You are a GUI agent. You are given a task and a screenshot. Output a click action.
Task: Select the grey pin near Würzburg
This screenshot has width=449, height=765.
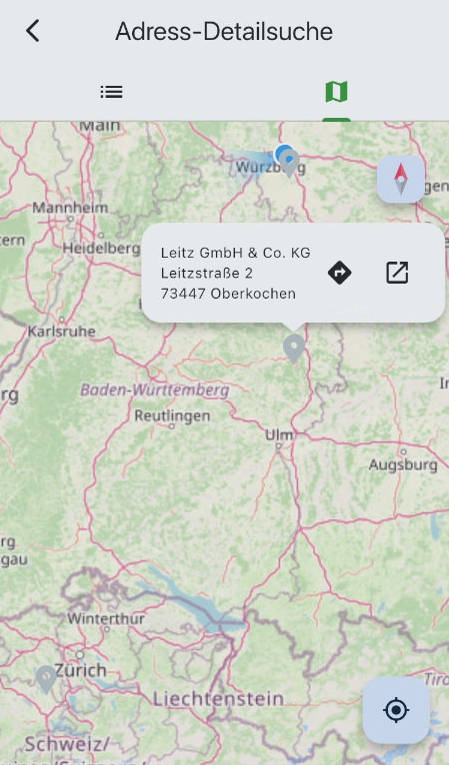[x=291, y=163]
